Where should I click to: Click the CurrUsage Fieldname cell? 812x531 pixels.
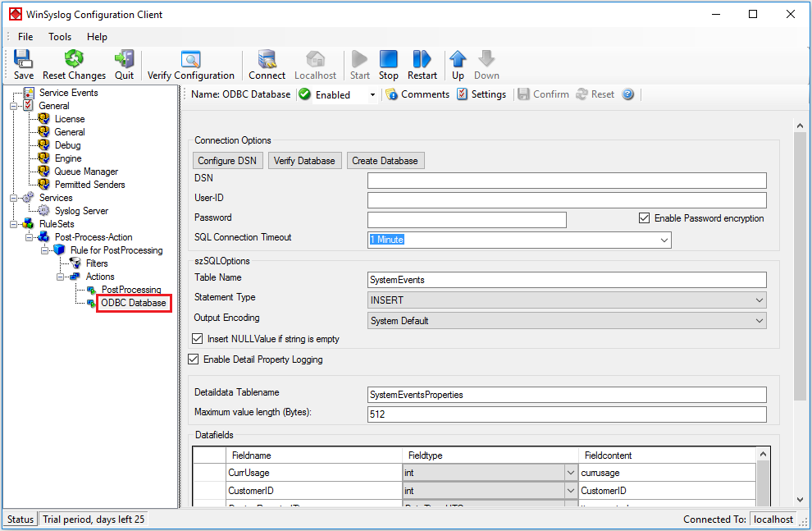coord(314,473)
